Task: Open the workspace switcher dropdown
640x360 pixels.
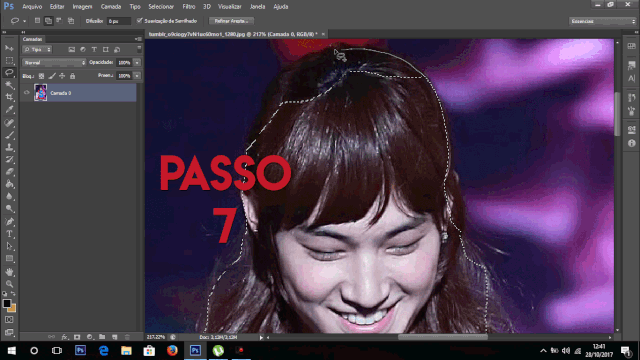Action: tap(602, 21)
